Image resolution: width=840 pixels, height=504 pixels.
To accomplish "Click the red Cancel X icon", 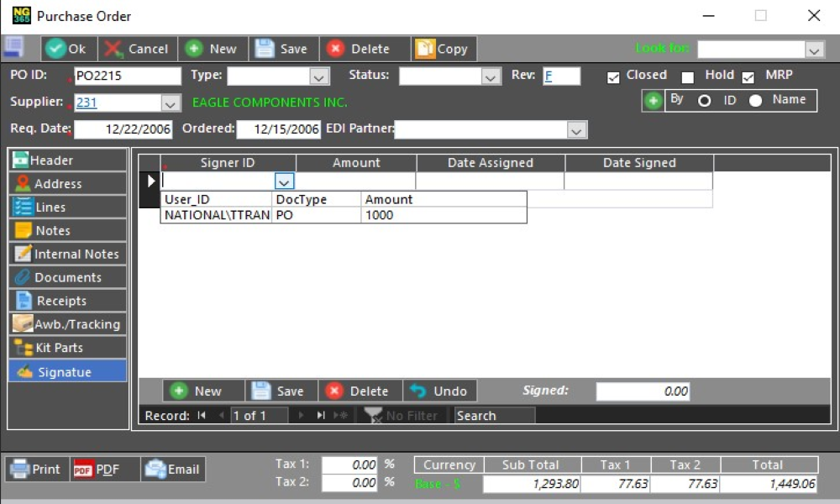I will tap(113, 49).
